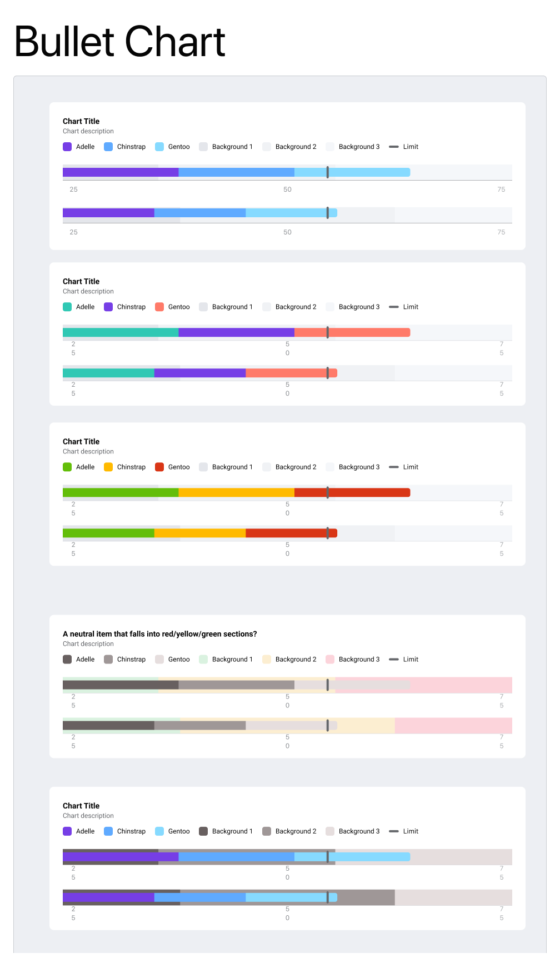Click the medium gray Background 2 legend swatch
The height and width of the screenshot is (968, 560).
(x=267, y=831)
